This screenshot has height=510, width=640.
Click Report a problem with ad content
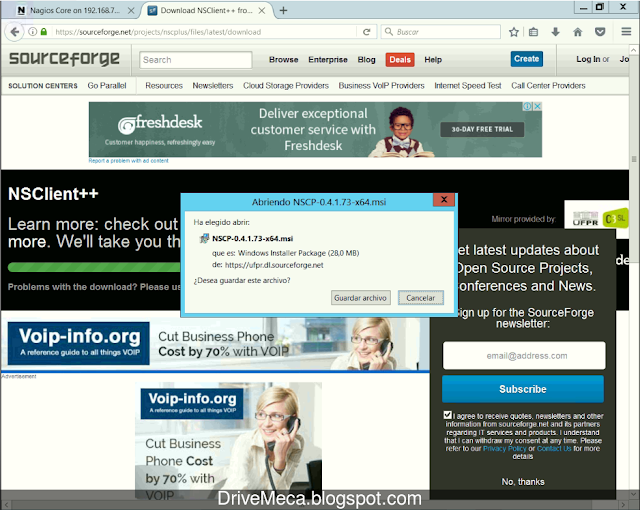point(129,161)
